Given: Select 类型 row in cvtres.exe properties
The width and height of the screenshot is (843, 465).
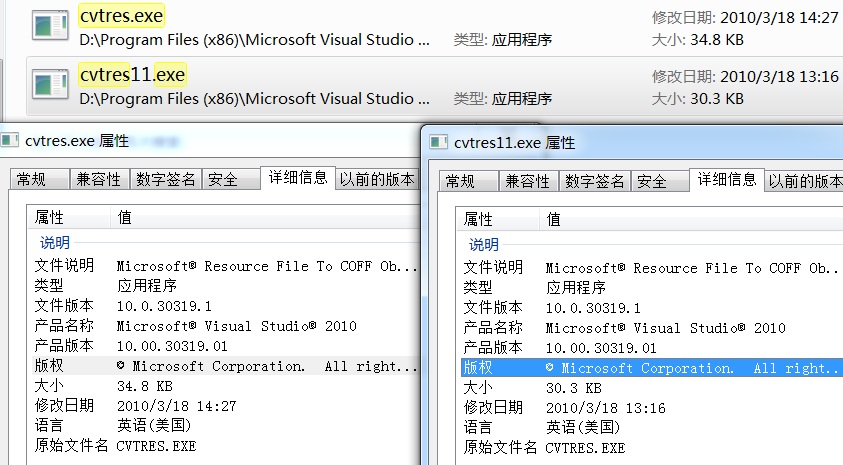Looking at the screenshot, I should click(x=225, y=285).
